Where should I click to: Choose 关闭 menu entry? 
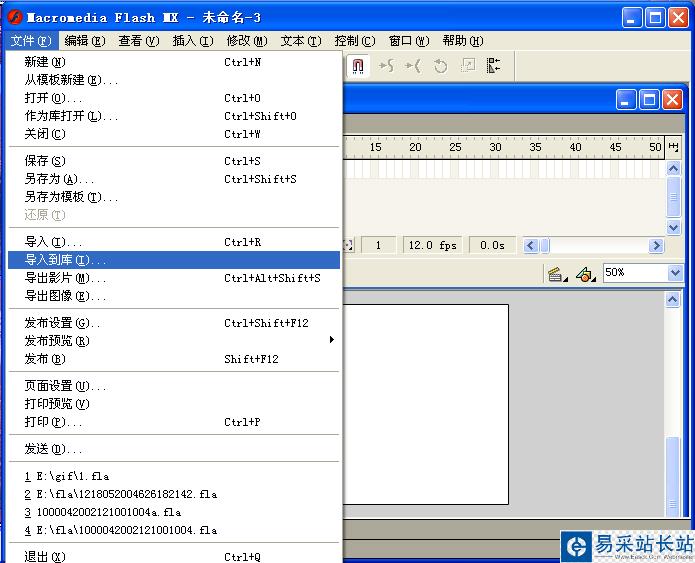tap(174, 134)
